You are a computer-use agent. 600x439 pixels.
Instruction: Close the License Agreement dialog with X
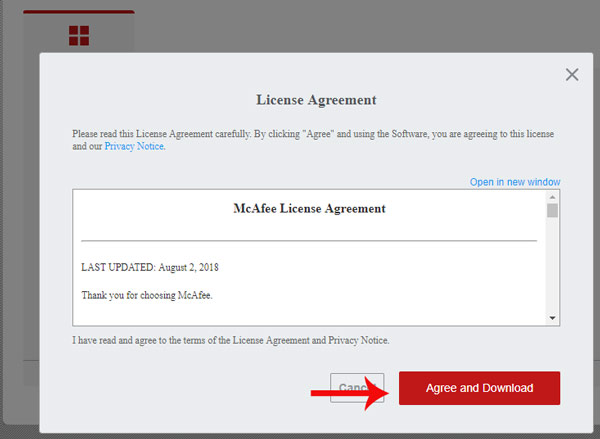tap(572, 75)
